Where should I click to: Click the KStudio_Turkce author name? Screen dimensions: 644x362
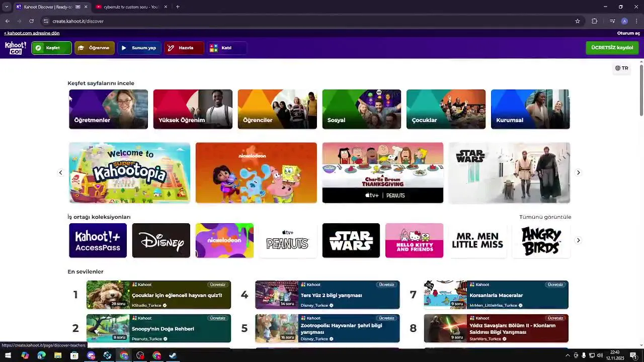146,306
